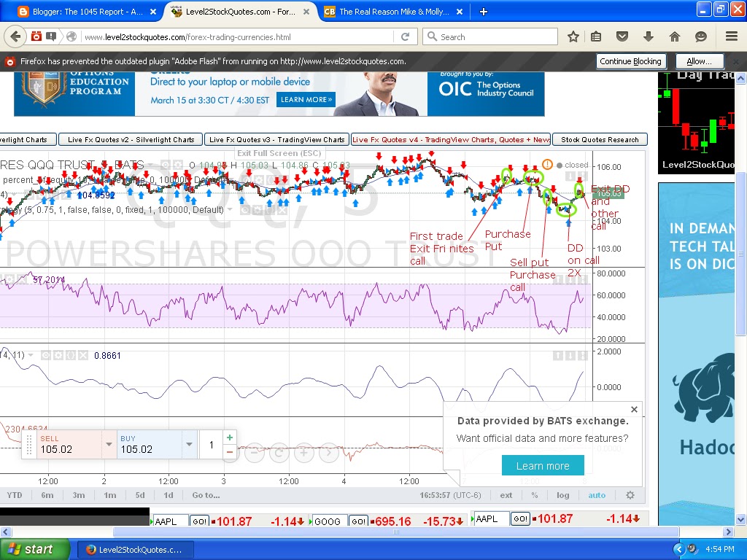The height and width of the screenshot is (560, 747).
Task: Switch to The Real Reason Mike & Molly tab
Action: [394, 12]
